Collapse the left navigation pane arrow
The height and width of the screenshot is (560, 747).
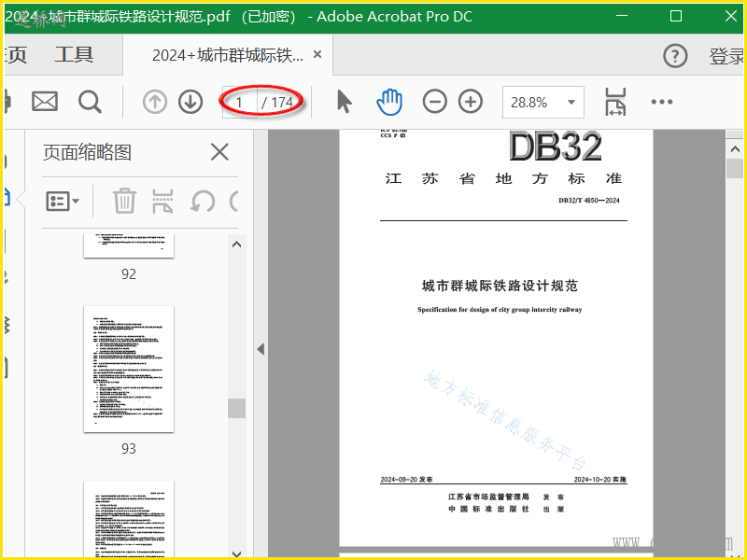(261, 349)
